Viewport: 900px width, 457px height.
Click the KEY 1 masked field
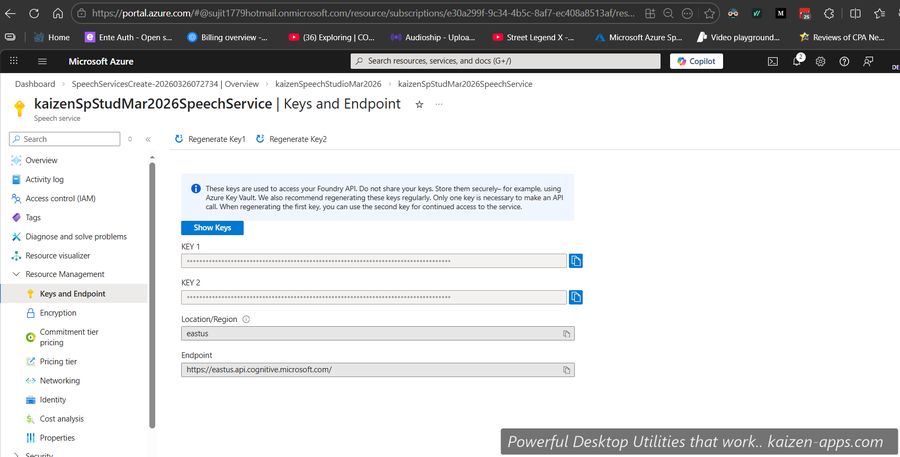374,261
